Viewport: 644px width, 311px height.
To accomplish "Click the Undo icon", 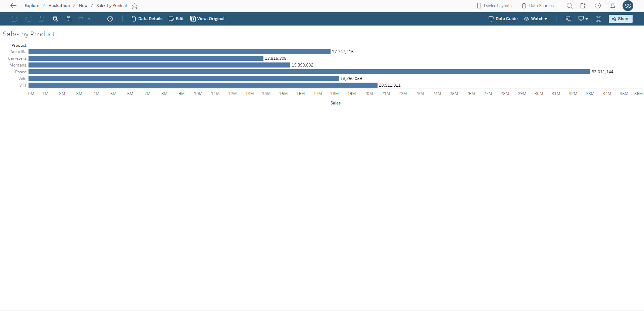I will tap(14, 19).
